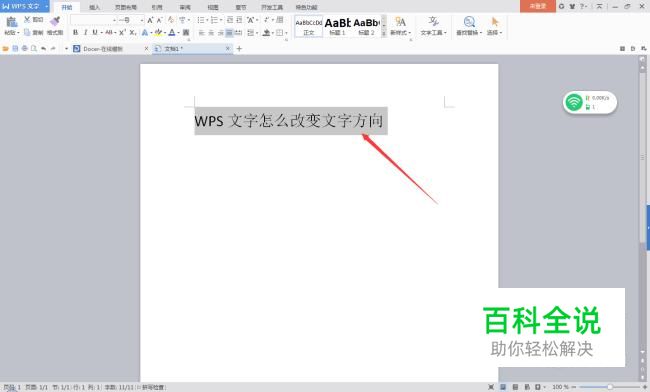Apply superscript formatting
Screen dimensions: 650x392
123,32
